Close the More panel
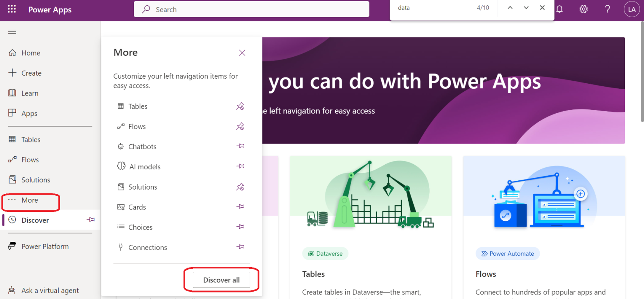Viewport: 644px width, 299px height. coord(242,53)
